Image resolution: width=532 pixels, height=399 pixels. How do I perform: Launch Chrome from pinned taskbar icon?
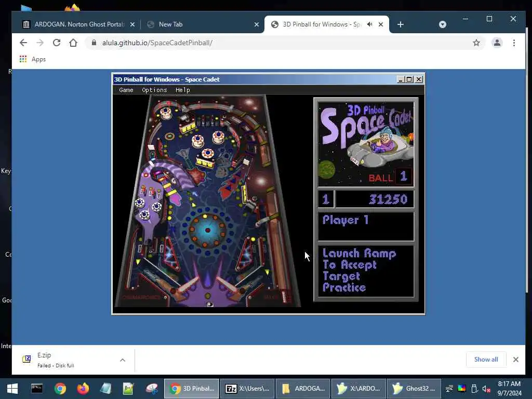click(60, 389)
